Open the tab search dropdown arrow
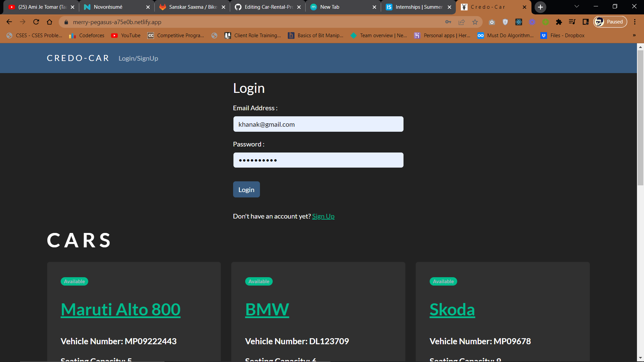The image size is (644, 362). point(576,6)
